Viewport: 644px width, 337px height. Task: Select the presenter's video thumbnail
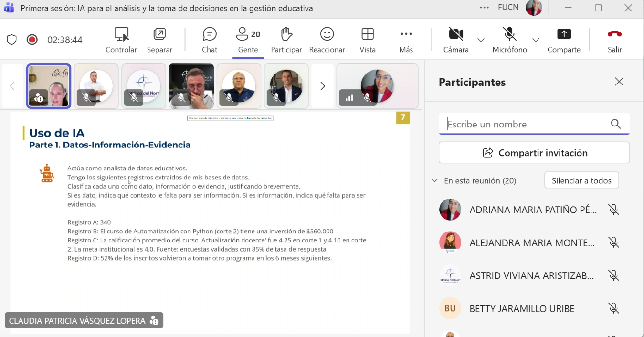[49, 86]
